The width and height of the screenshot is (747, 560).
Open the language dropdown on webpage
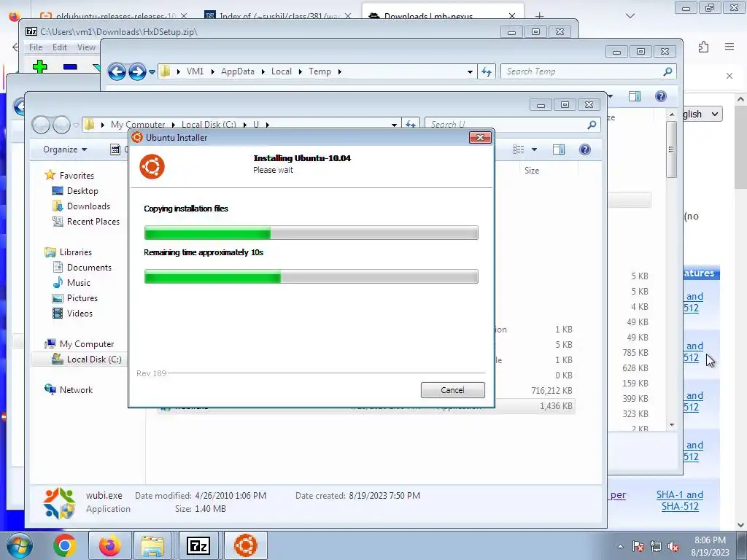[701, 114]
